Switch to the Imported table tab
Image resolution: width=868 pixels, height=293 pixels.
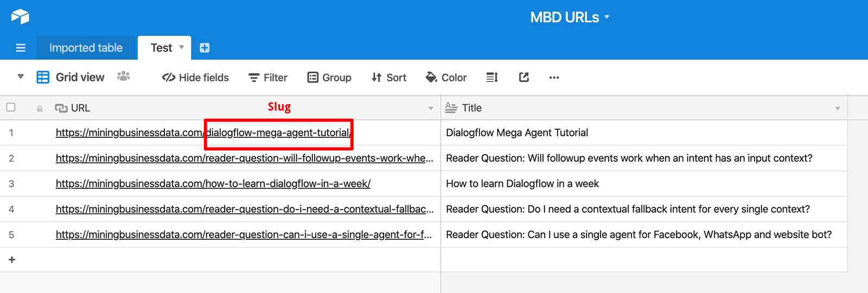point(86,48)
